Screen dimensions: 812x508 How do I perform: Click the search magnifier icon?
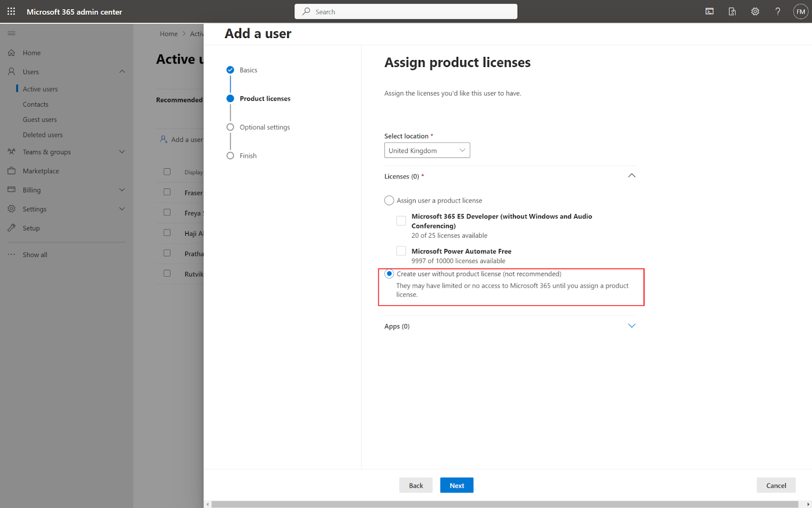coord(306,11)
